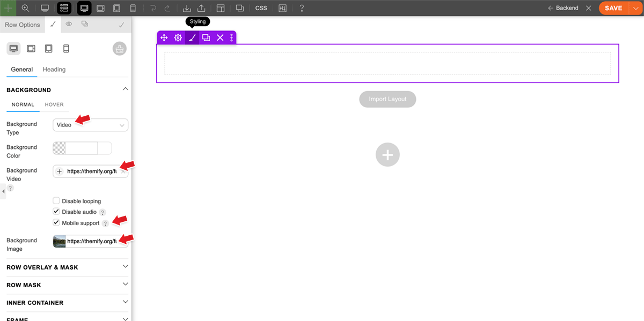Image resolution: width=644 pixels, height=321 pixels.
Task: Uncheck Disable audio
Action: 56,211
